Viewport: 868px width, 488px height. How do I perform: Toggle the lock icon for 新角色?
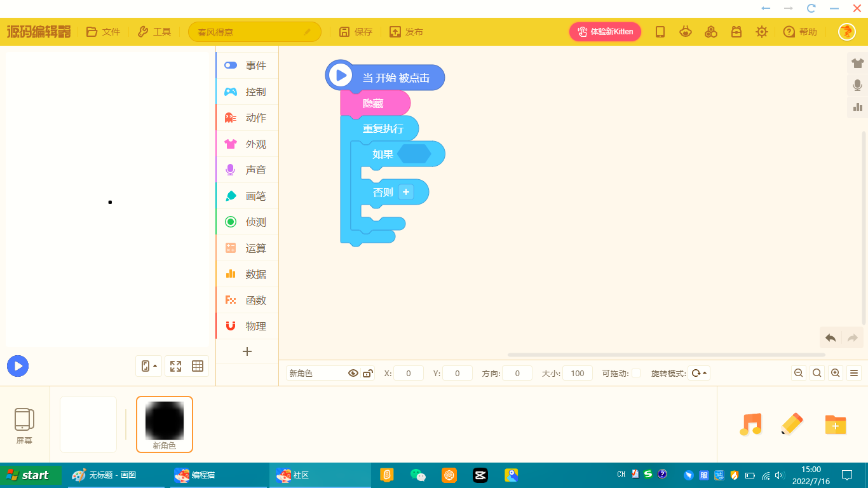(x=368, y=373)
